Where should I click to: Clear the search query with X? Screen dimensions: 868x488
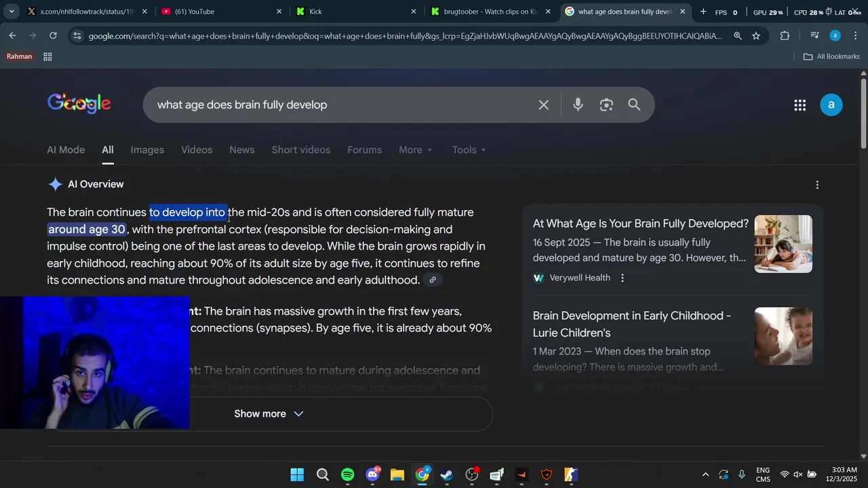pyautogui.click(x=544, y=105)
